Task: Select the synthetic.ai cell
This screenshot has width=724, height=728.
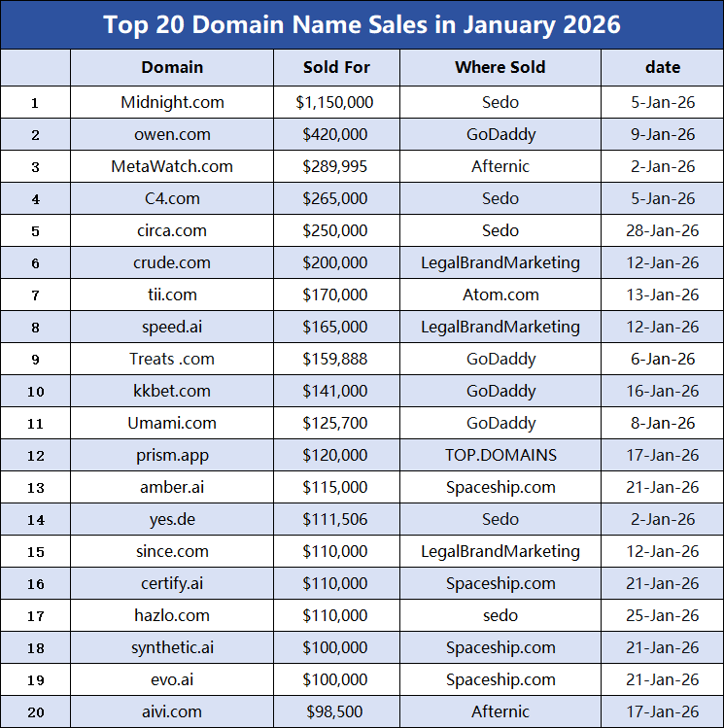Action: [172, 646]
